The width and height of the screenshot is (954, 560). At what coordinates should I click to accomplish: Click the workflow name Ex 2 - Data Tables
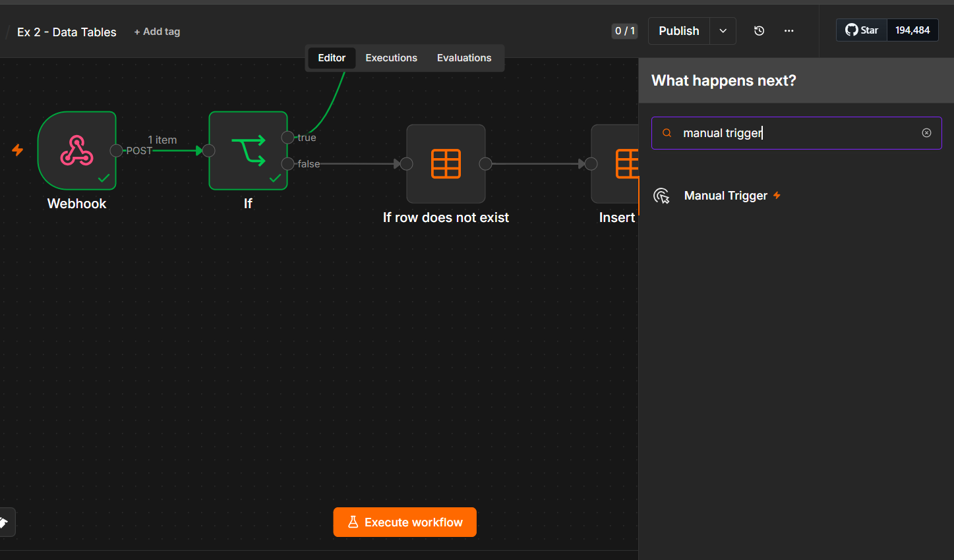pyautogui.click(x=67, y=32)
